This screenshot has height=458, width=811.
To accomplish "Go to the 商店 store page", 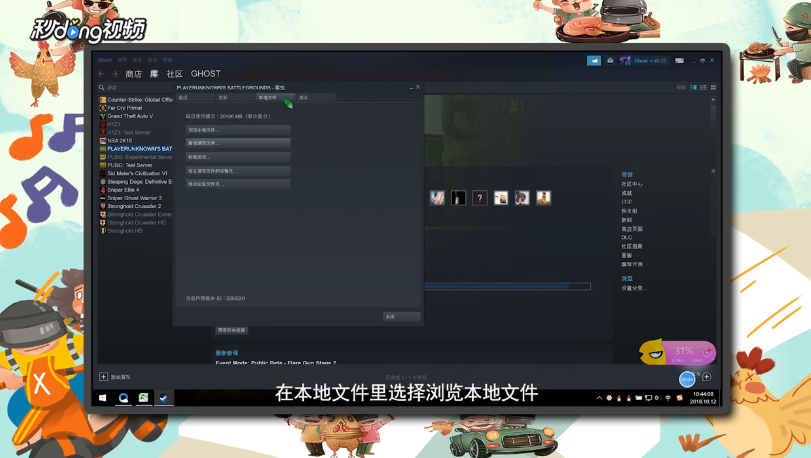I will click(x=133, y=74).
